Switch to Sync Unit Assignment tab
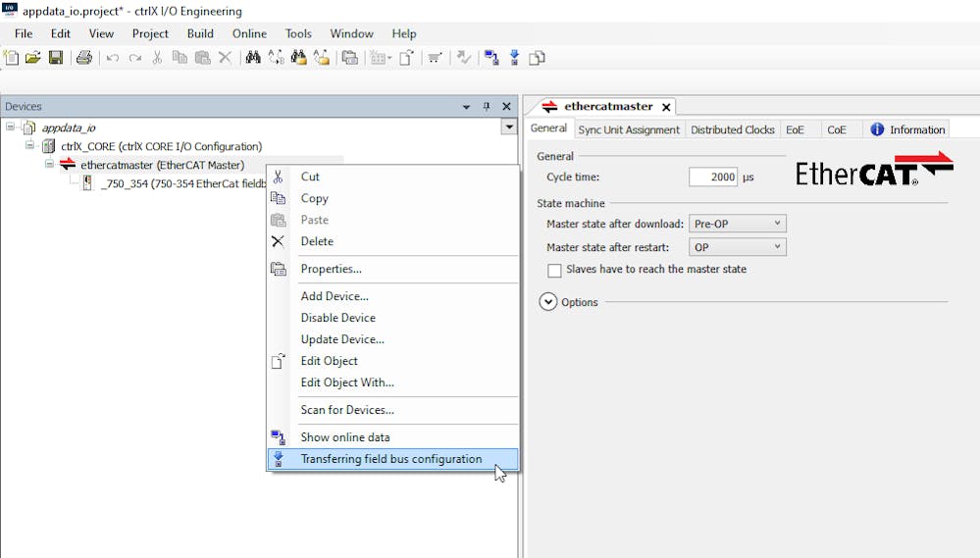 [629, 129]
